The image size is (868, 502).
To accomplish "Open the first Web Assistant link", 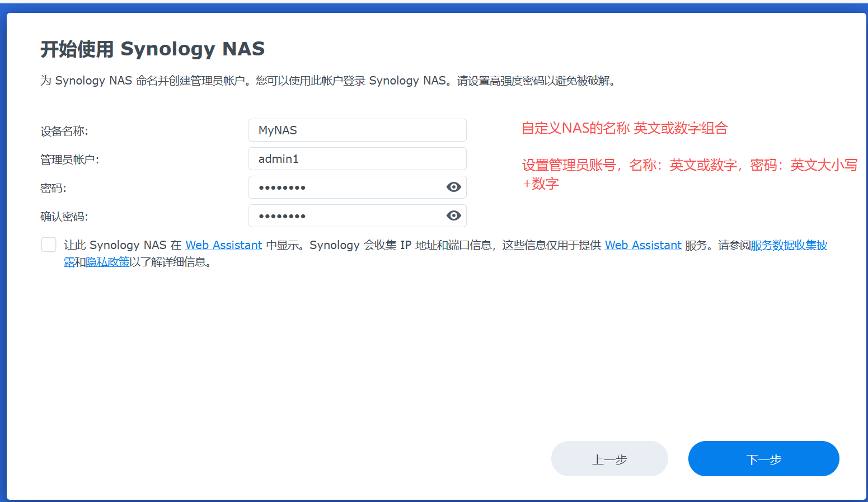I will [224, 245].
